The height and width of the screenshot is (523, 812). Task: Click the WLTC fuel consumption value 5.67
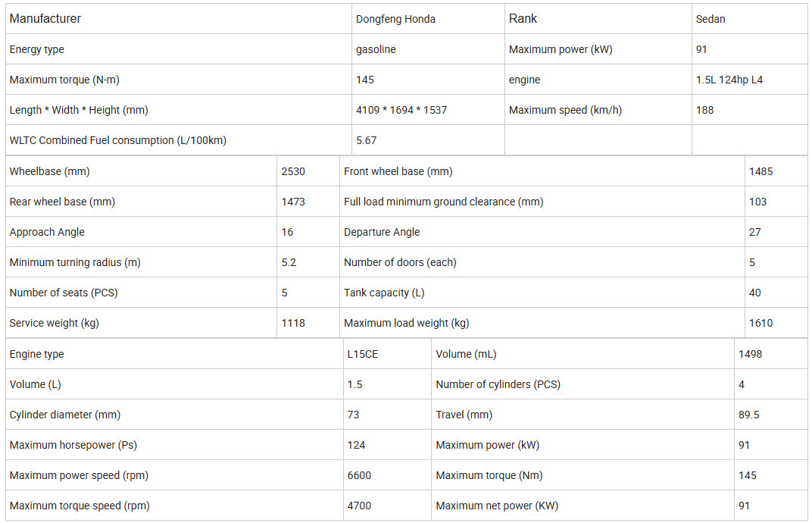click(366, 140)
